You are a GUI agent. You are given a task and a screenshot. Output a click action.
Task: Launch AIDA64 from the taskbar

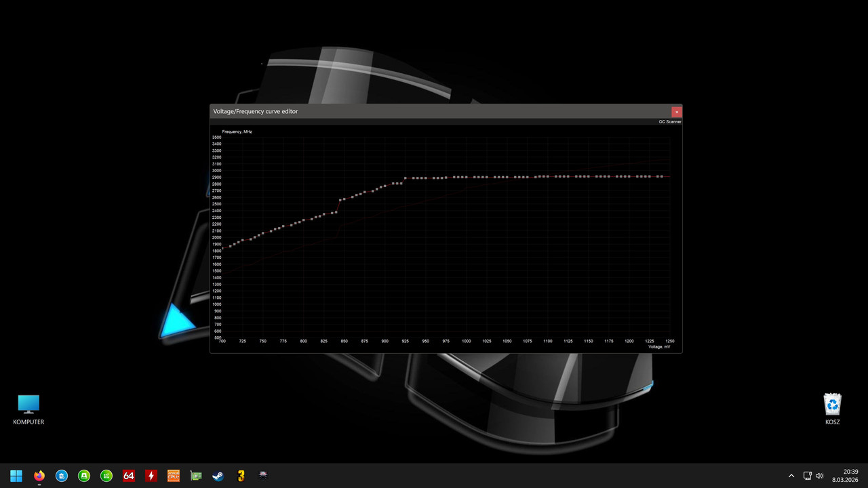pyautogui.click(x=128, y=476)
